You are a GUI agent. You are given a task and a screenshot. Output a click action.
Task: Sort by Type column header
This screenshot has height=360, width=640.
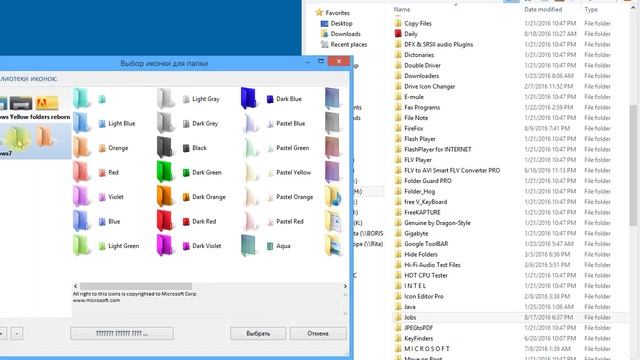pos(591,9)
